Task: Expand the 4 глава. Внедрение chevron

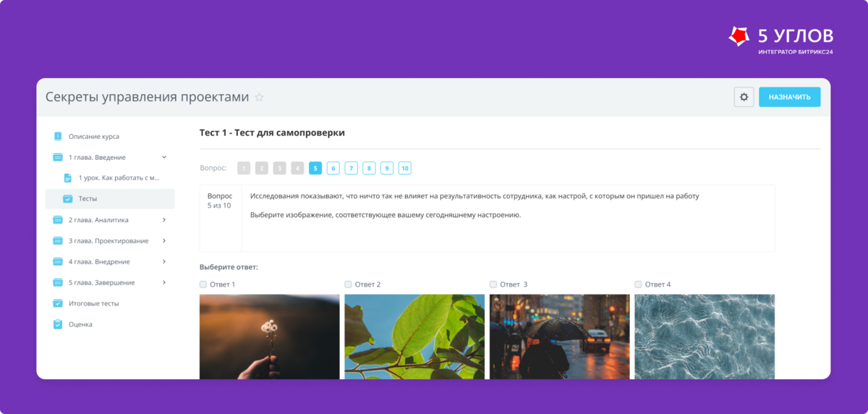Action: pos(164,262)
